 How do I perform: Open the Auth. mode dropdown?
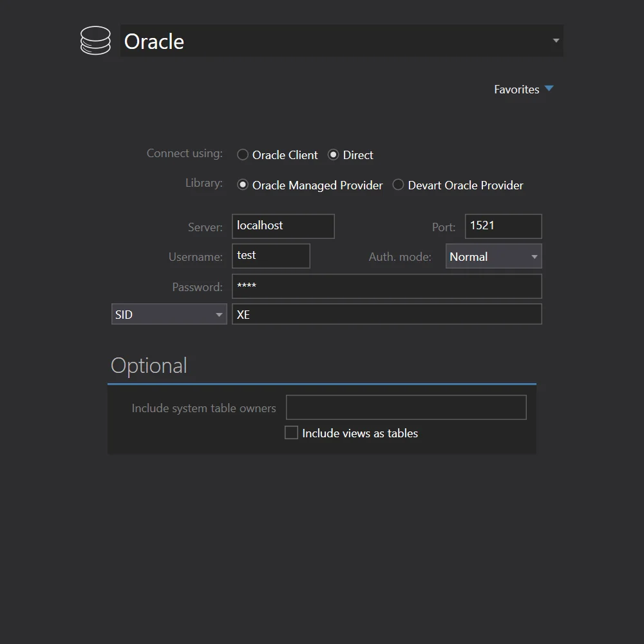coord(535,256)
